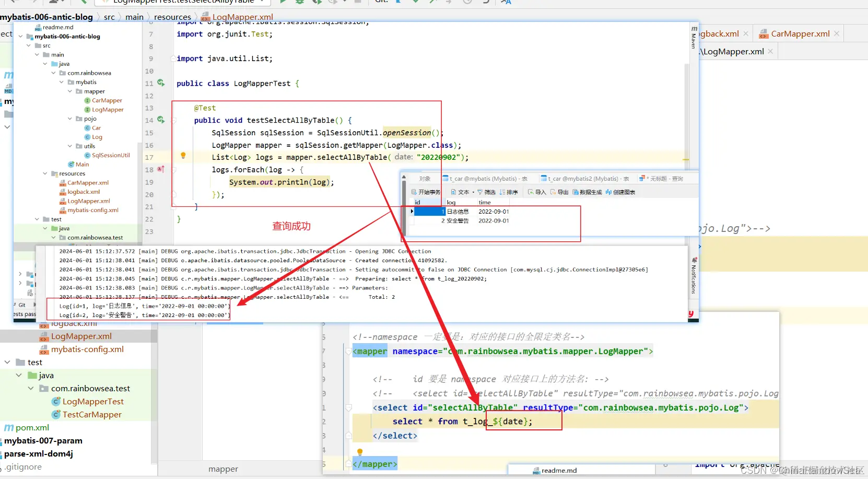Select the LogMapper interface in the project tree
The width and height of the screenshot is (868, 479).
tap(104, 110)
